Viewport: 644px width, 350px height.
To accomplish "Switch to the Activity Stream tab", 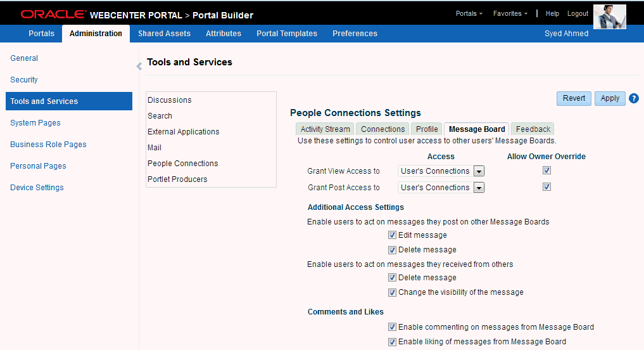I will tap(325, 129).
